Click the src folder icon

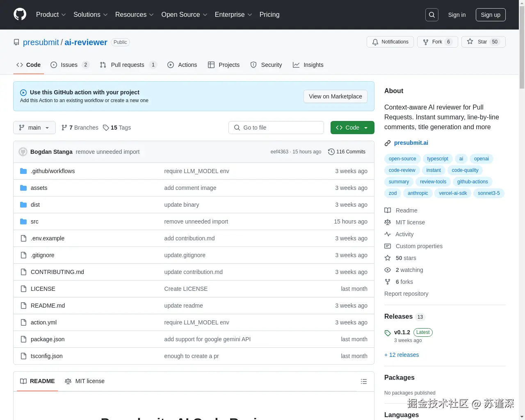[23, 221]
